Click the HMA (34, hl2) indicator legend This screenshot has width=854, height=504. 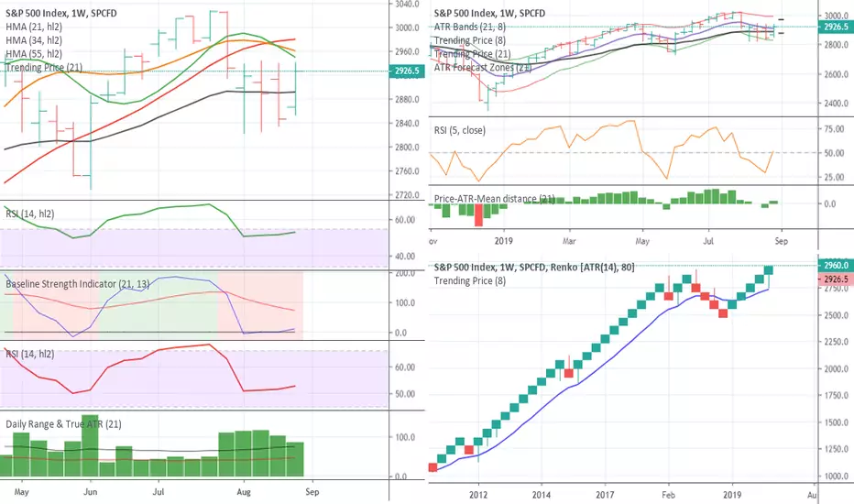pos(34,40)
